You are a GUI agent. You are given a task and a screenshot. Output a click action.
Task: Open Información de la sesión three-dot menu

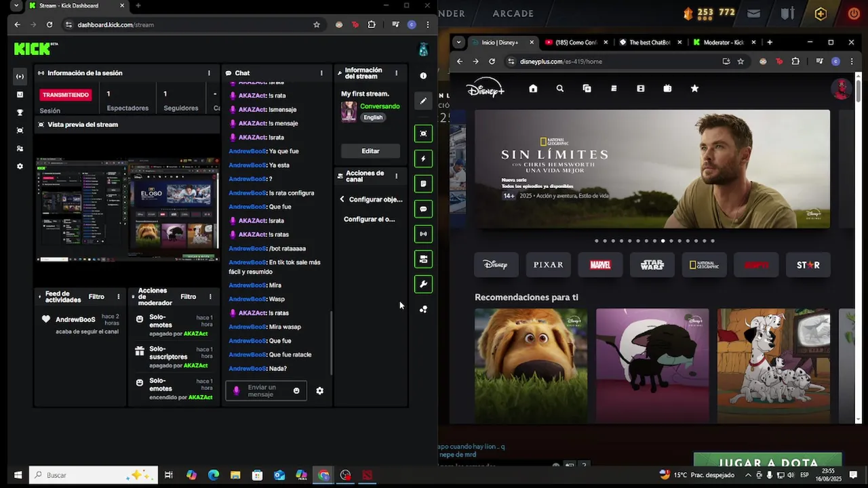pyautogui.click(x=209, y=73)
